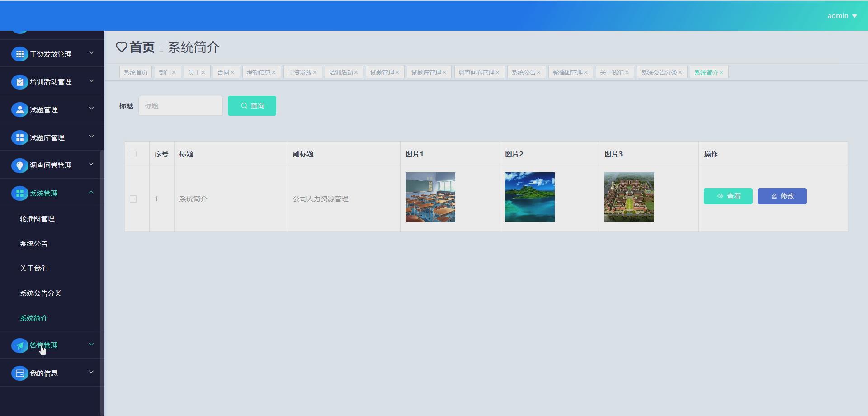
Task: Select the 培训活动管理 clipboard icon
Action: [x=19, y=82]
